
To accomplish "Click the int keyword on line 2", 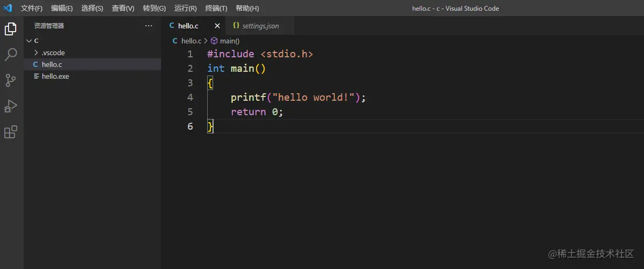I will pos(216,69).
